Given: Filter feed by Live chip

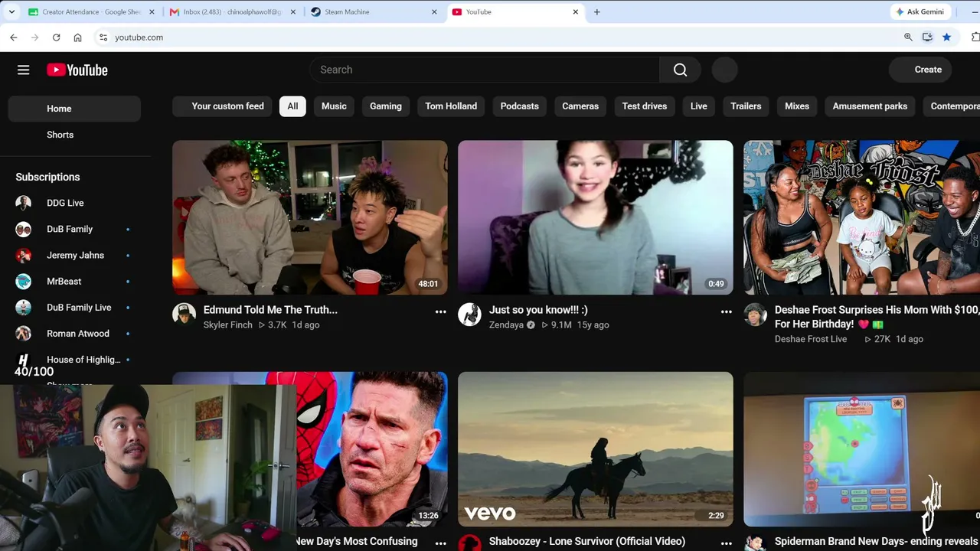Looking at the screenshot, I should (699, 106).
